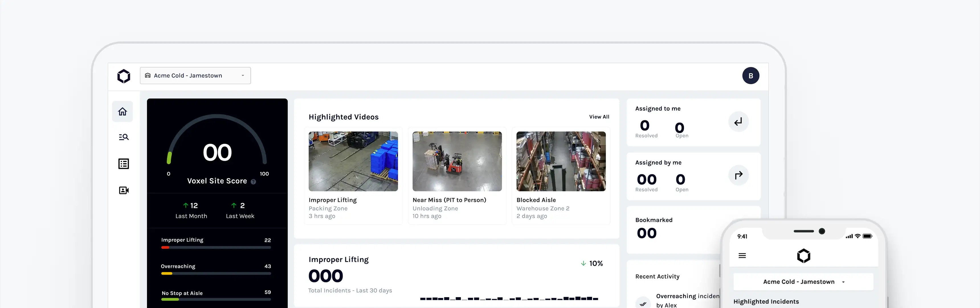Screen dimensions: 980x308
Task: Open the hamburger menu in the mobile mockup
Action: (742, 256)
